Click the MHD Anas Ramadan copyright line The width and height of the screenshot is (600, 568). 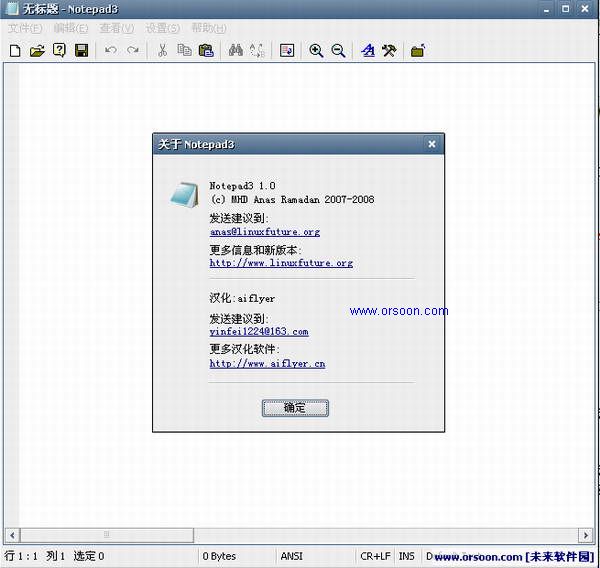(292, 199)
